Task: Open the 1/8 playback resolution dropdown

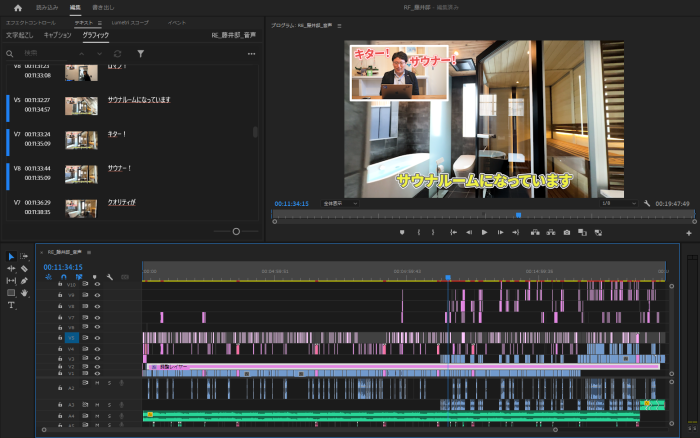Action: click(616, 203)
